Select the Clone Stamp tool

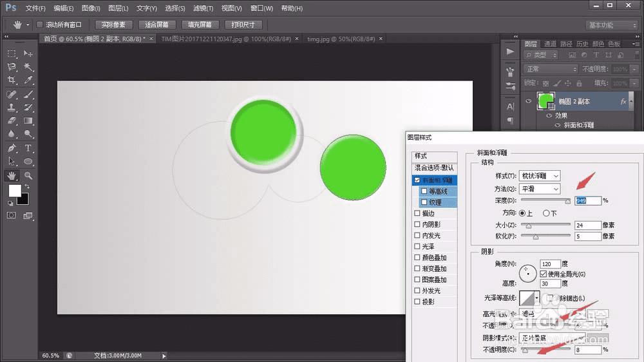coord(12,108)
